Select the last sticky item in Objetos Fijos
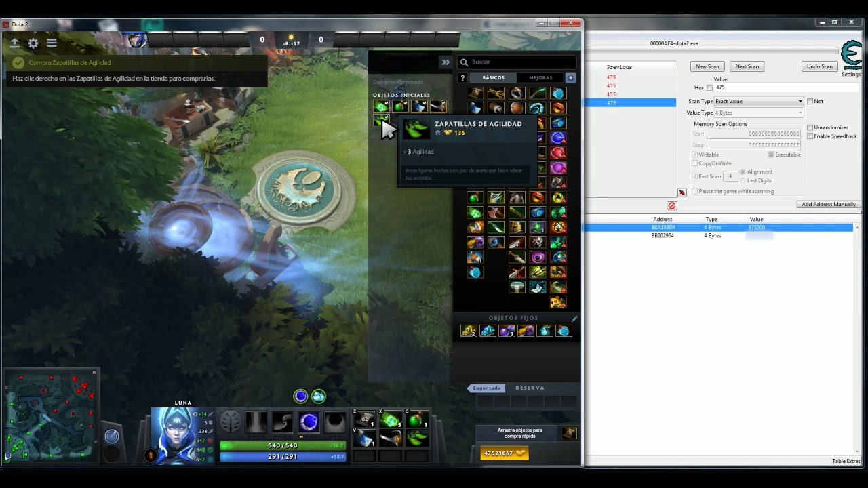Screen dimensions: 868x488 [564, 331]
